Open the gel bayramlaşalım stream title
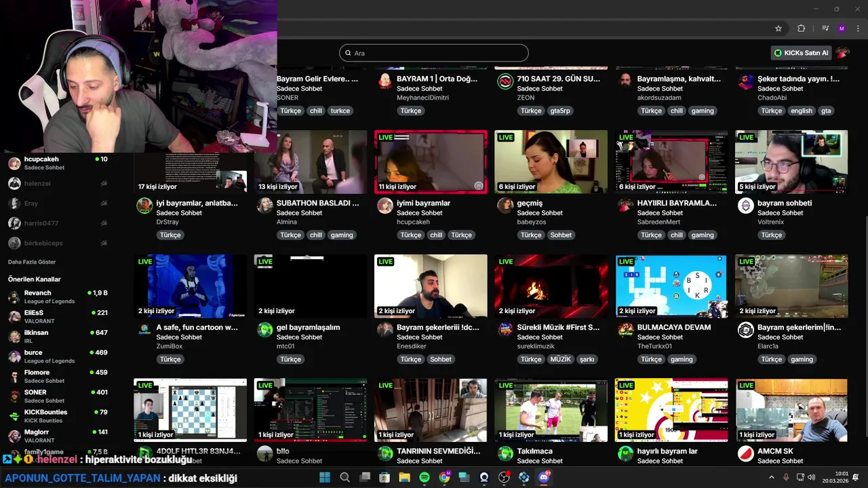 [x=308, y=327]
